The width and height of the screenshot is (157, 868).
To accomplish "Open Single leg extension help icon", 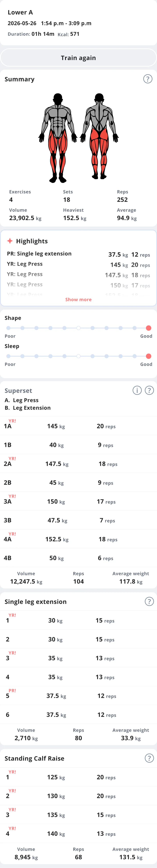I will (149, 601).
